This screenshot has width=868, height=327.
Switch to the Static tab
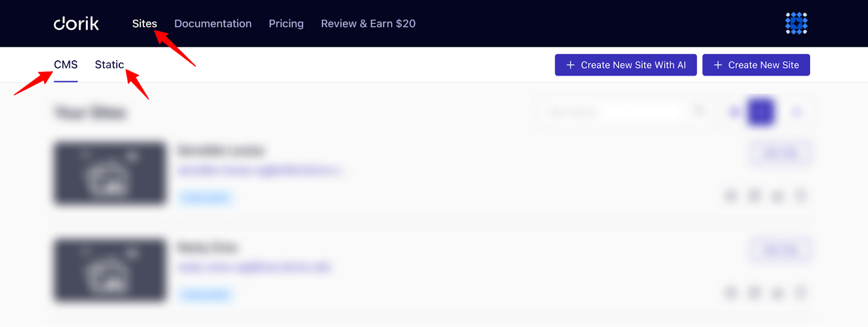click(x=109, y=65)
